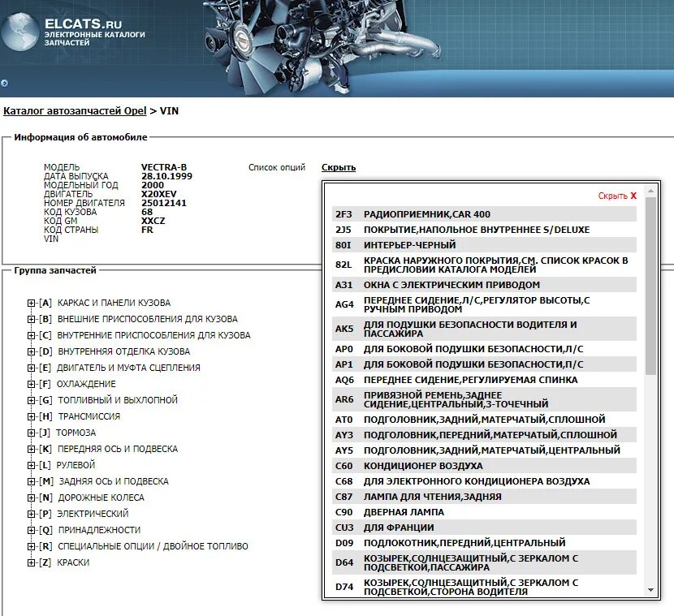This screenshot has width=674, height=616.
Task: Expand group [M] ЗАДНЯЯ ОСЬ И ПОДВЕСКА
Action: (x=31, y=481)
